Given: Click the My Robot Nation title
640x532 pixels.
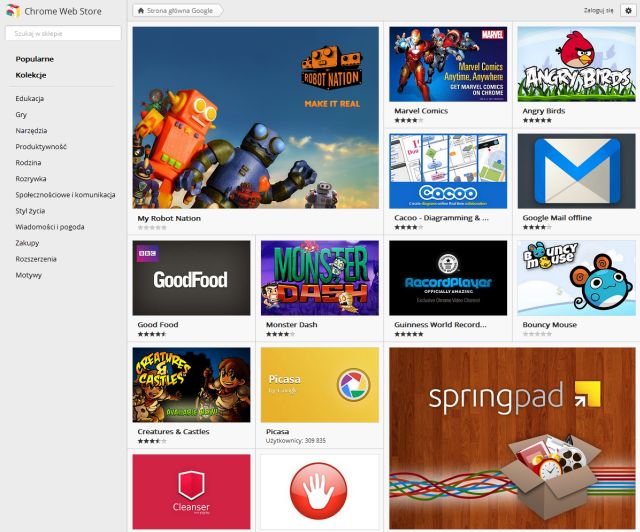Looking at the screenshot, I should 169,218.
